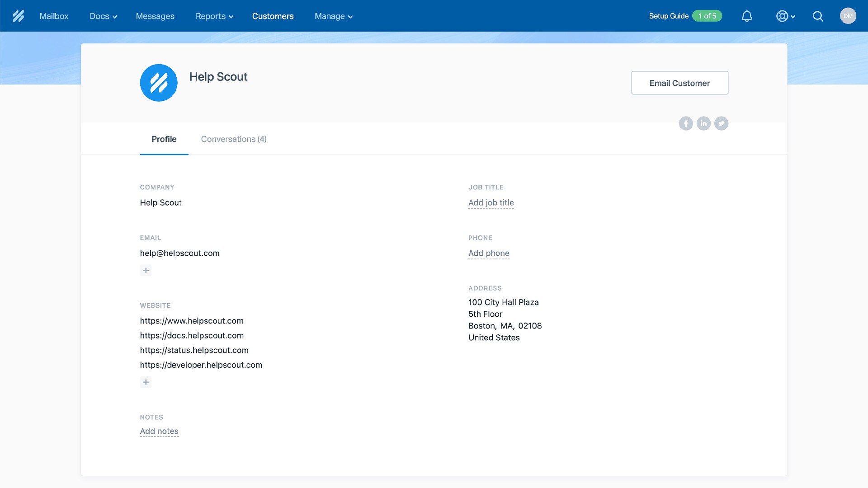Click the Facebook social icon
This screenshot has height=488, width=868.
coord(686,123)
